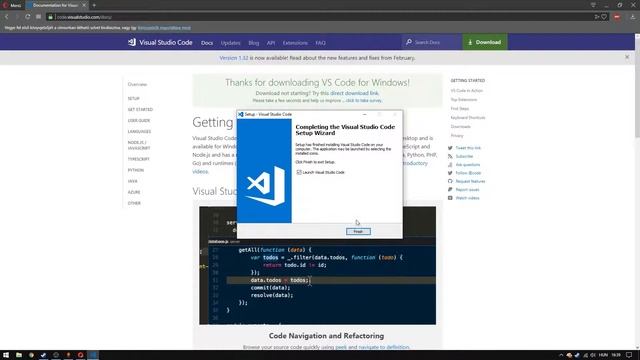Click the browser downloads icon in the toolbar
This screenshot has width=640, height=360.
[x=633, y=17]
